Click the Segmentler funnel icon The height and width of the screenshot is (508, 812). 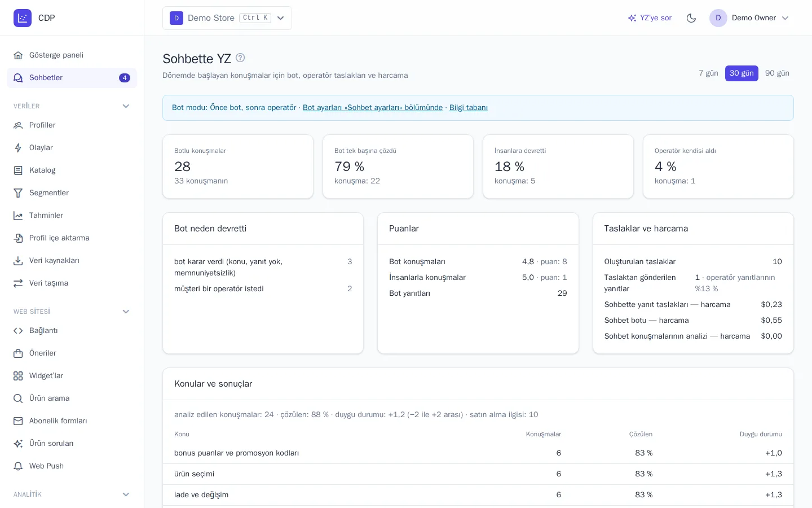pos(18,193)
